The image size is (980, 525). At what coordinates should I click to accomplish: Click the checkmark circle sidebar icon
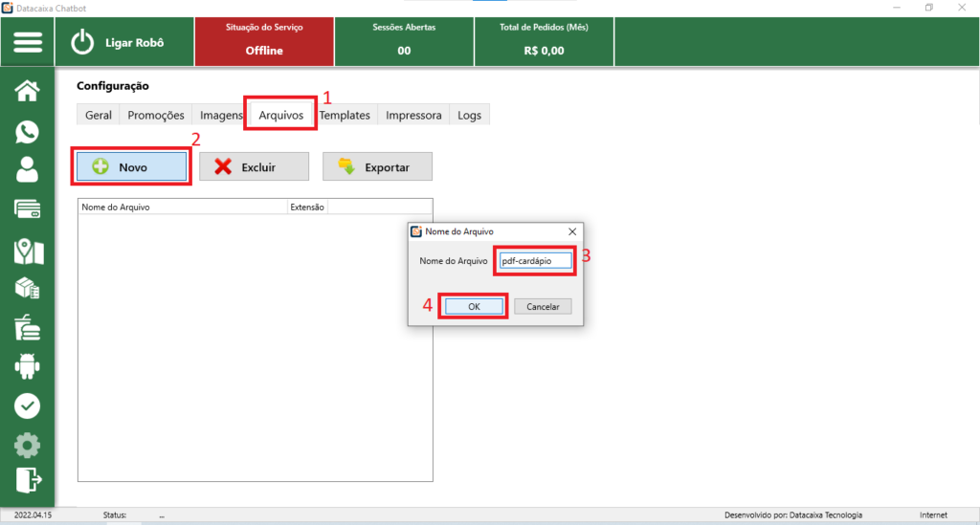pos(28,405)
